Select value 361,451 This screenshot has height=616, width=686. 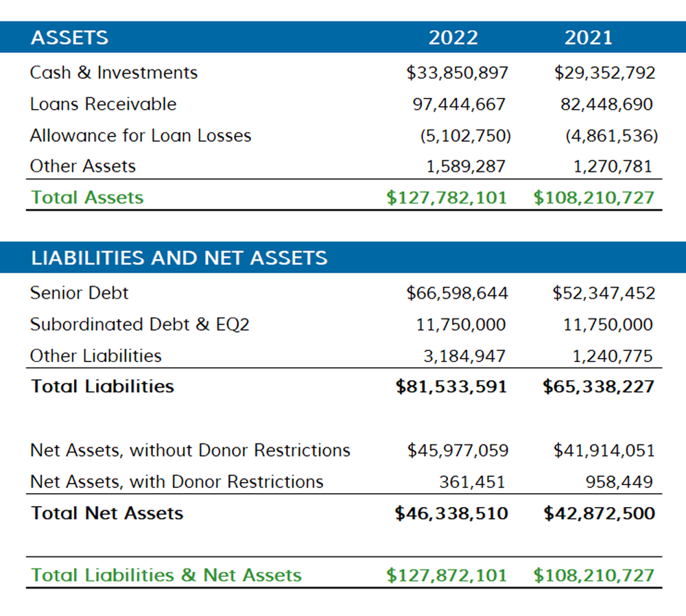coord(472,482)
